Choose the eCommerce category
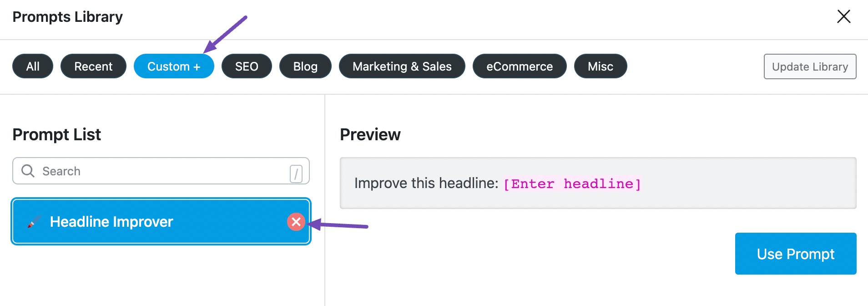The image size is (868, 306). [x=520, y=66]
